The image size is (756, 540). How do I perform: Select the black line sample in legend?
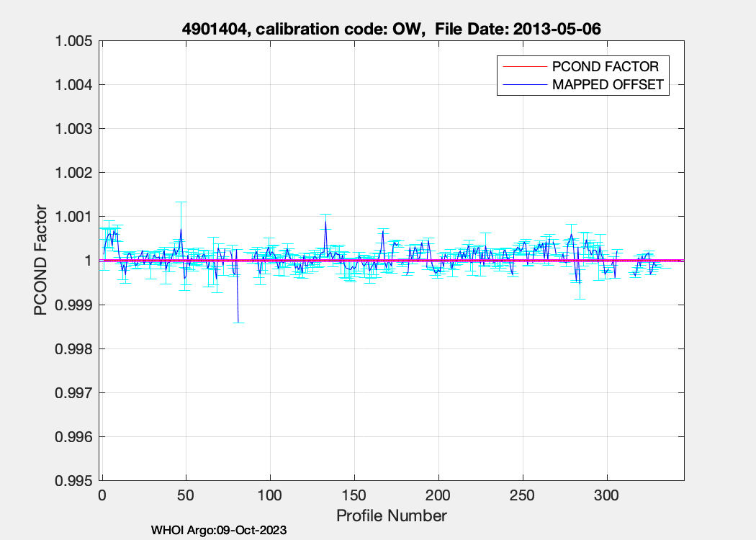point(524,85)
